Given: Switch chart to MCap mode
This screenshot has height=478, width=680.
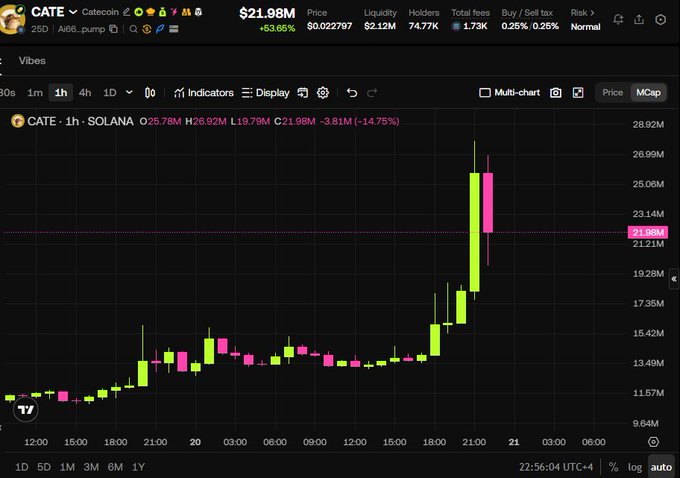Looking at the screenshot, I should point(648,92).
